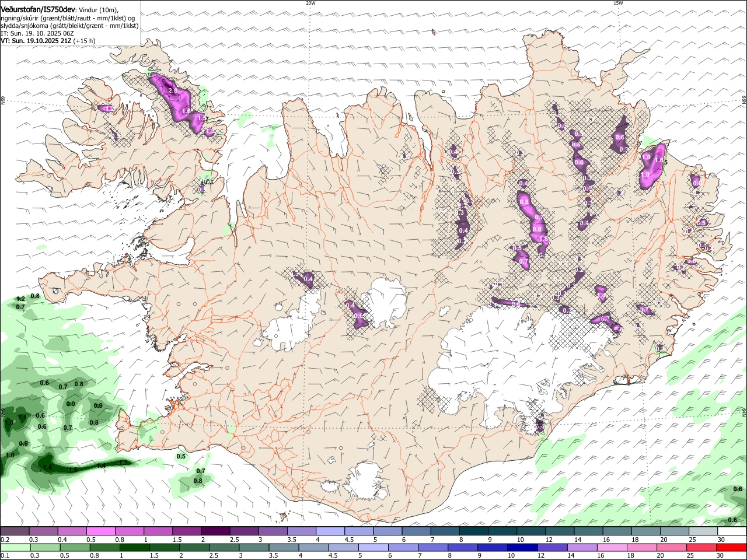Click the 'VT: Sun. 19.10.2025 21Z' valid time
Viewport: 747px width, 560px height.
point(36,41)
